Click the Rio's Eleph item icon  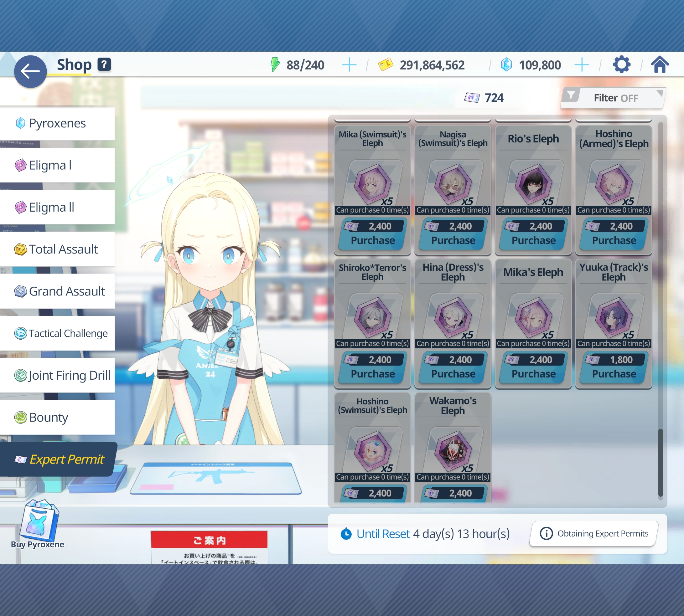click(533, 184)
